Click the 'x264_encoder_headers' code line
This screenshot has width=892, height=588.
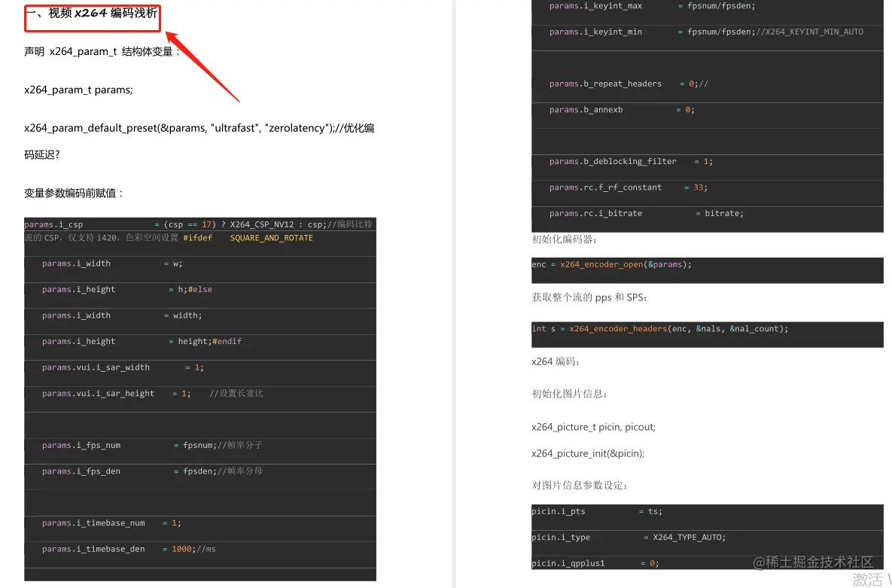pos(660,328)
